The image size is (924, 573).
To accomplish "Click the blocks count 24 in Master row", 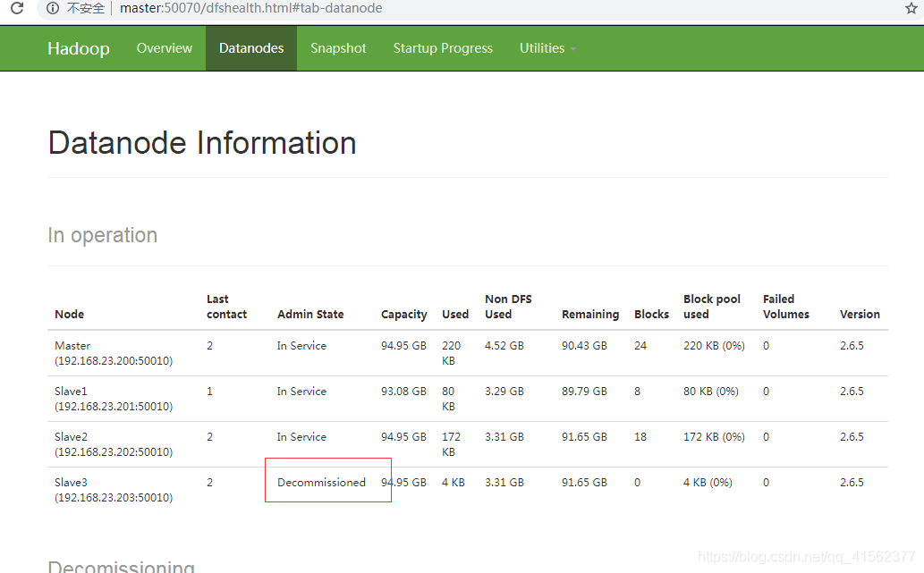I will 640,346.
